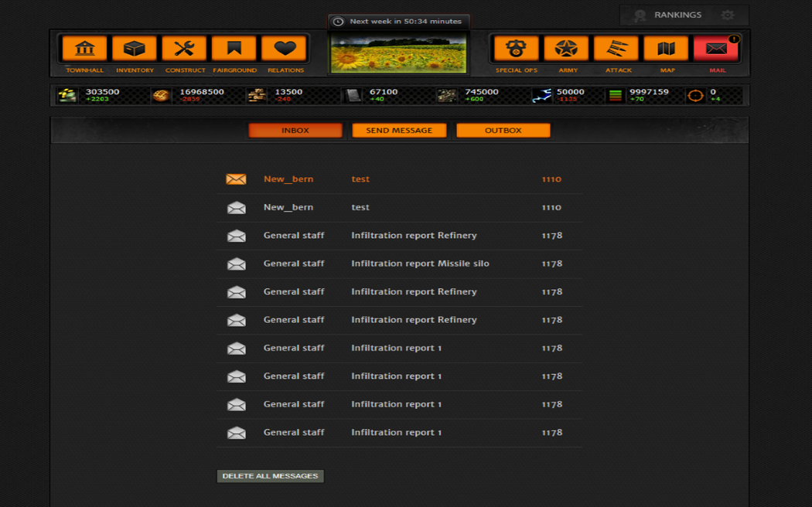Click the settings gear near Rankings
The height and width of the screenshot is (507, 812).
[728, 15]
